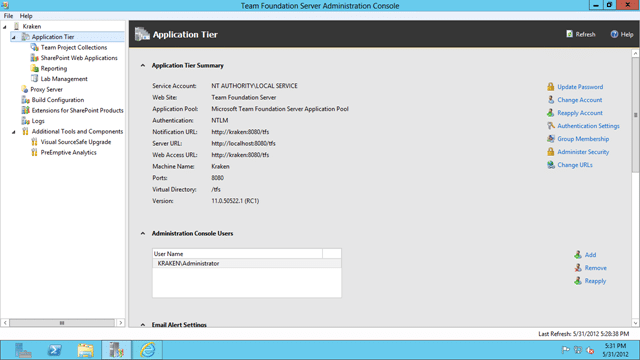Image resolution: width=640 pixels, height=360 pixels.
Task: Click the Reapply Account user icon
Action: click(551, 113)
